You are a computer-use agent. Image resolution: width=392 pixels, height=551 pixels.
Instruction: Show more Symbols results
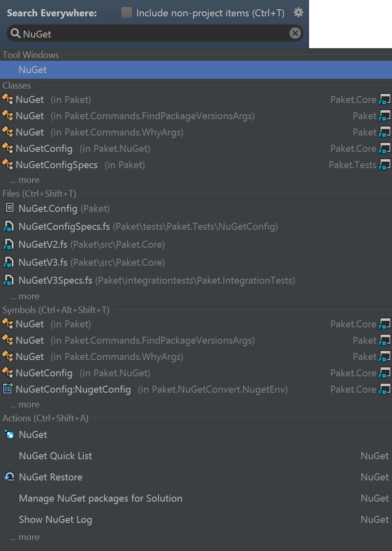coord(25,404)
